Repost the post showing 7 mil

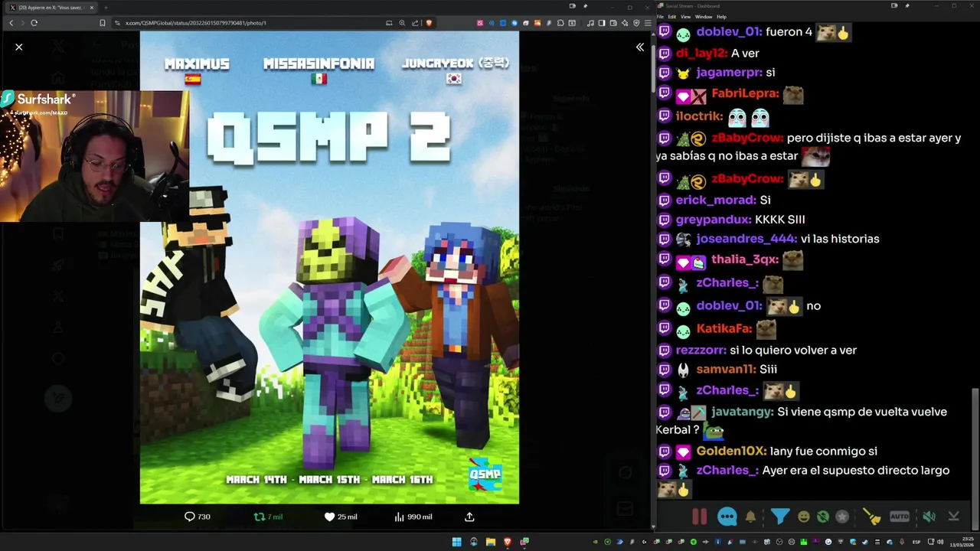268,517
